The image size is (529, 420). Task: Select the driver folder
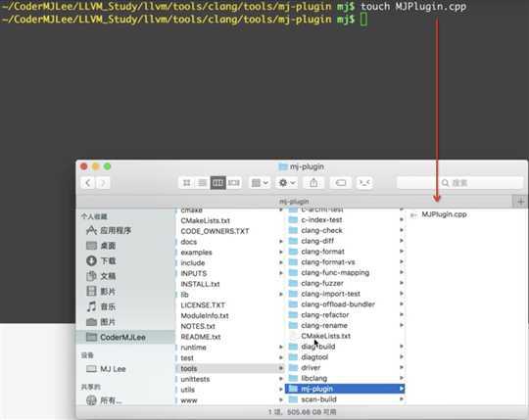click(311, 368)
